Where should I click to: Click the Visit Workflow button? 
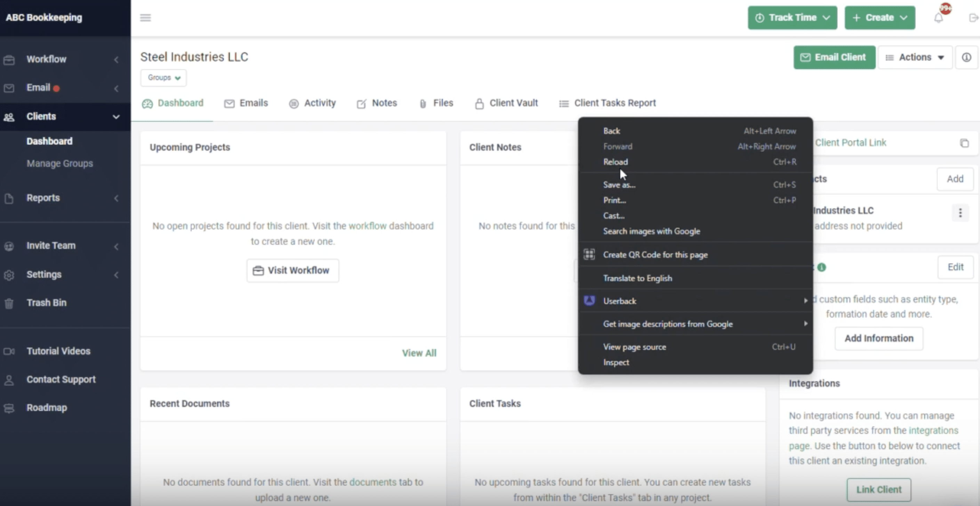click(292, 271)
